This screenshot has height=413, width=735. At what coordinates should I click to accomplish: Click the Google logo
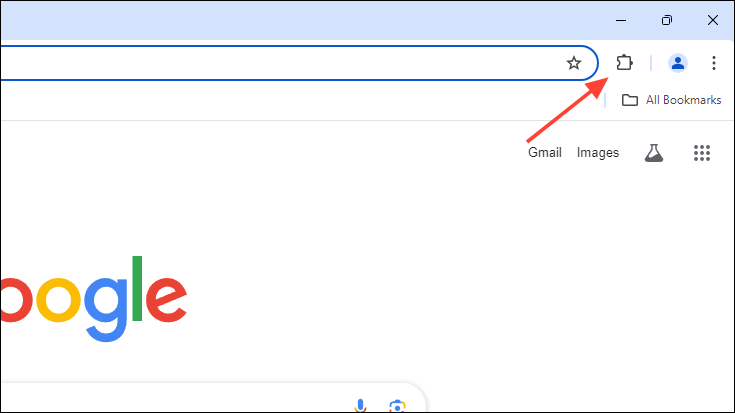(x=94, y=299)
